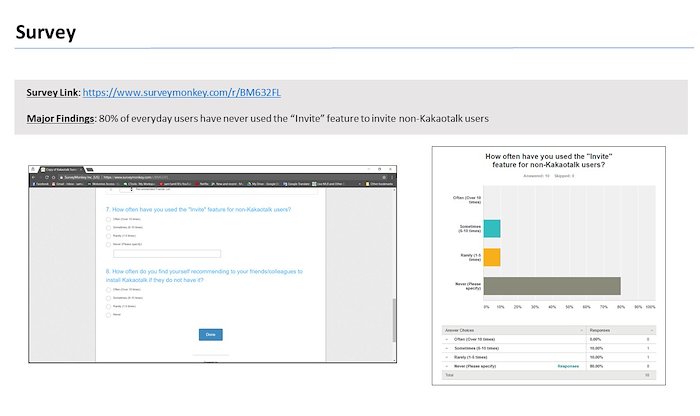Screen dimensions: 700x416
Task: Click the teal Sometimes bar in chart
Action: tap(492, 229)
